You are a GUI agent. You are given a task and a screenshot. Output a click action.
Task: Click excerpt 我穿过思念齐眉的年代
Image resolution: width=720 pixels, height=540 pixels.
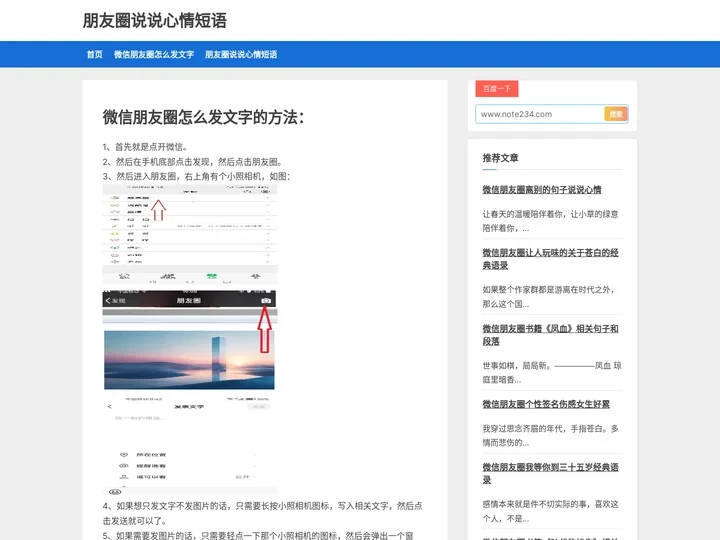tap(550, 435)
